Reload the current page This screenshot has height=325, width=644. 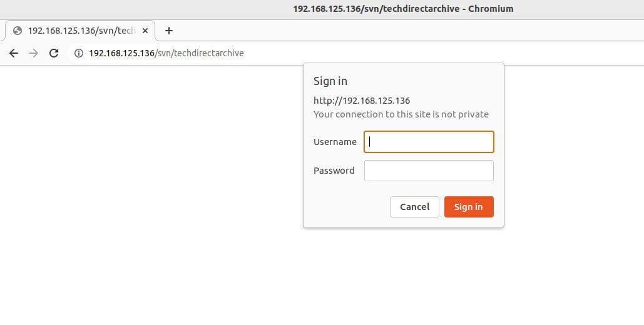click(x=54, y=53)
